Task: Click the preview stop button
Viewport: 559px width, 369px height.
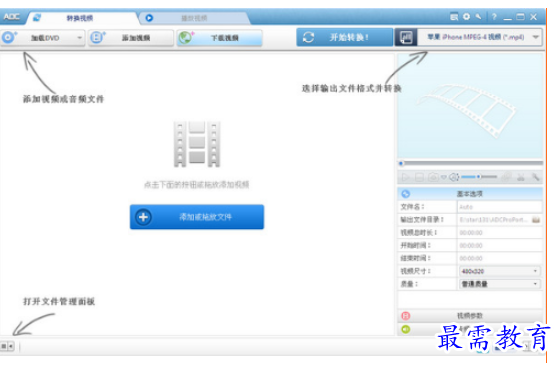Action: [419, 177]
